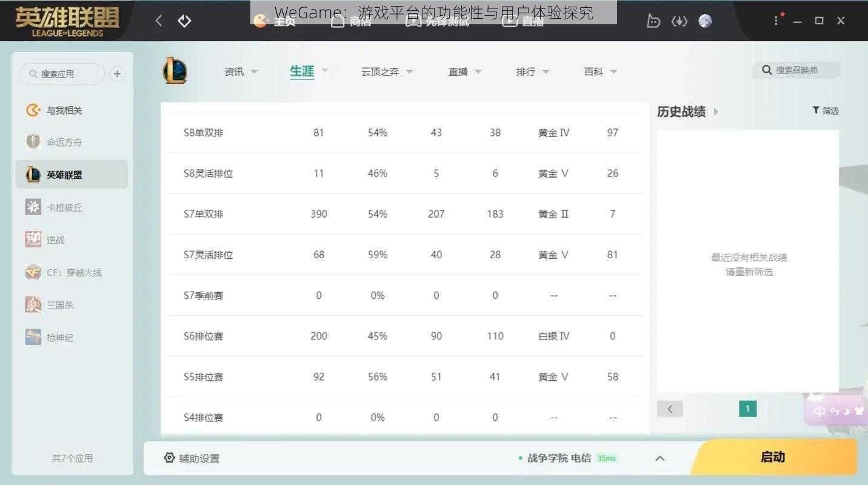Click the S7单双排 row label
The height and width of the screenshot is (485, 868).
pos(203,214)
